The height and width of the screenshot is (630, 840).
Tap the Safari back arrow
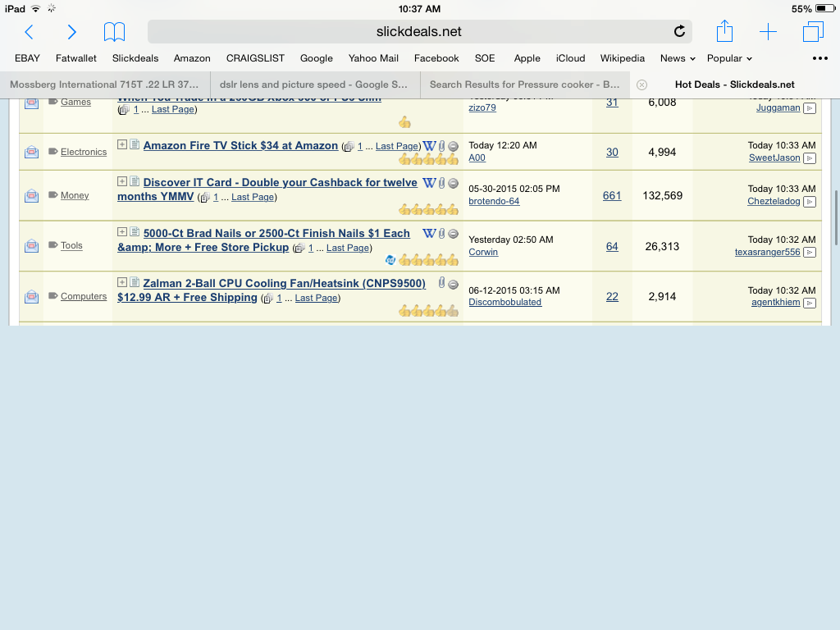pyautogui.click(x=30, y=32)
